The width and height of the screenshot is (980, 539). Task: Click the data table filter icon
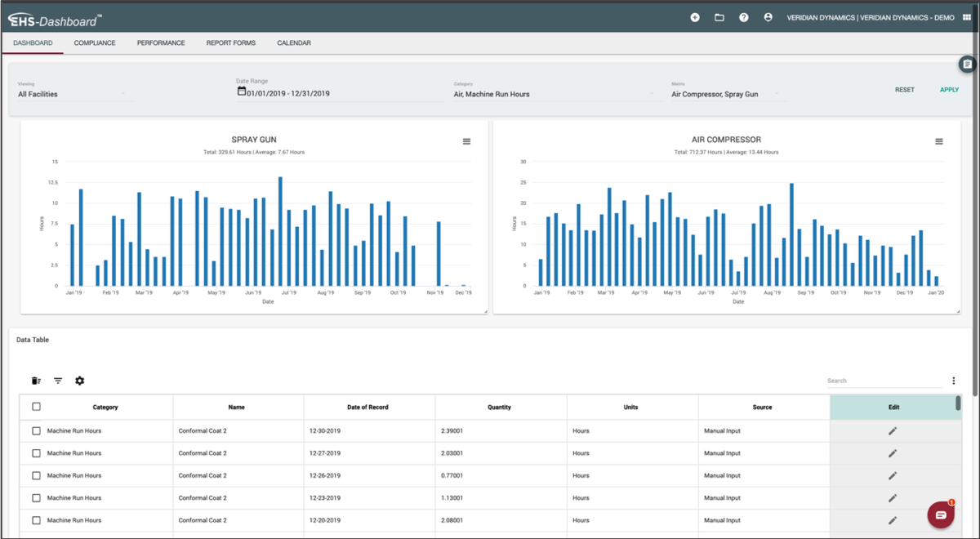pos(58,381)
